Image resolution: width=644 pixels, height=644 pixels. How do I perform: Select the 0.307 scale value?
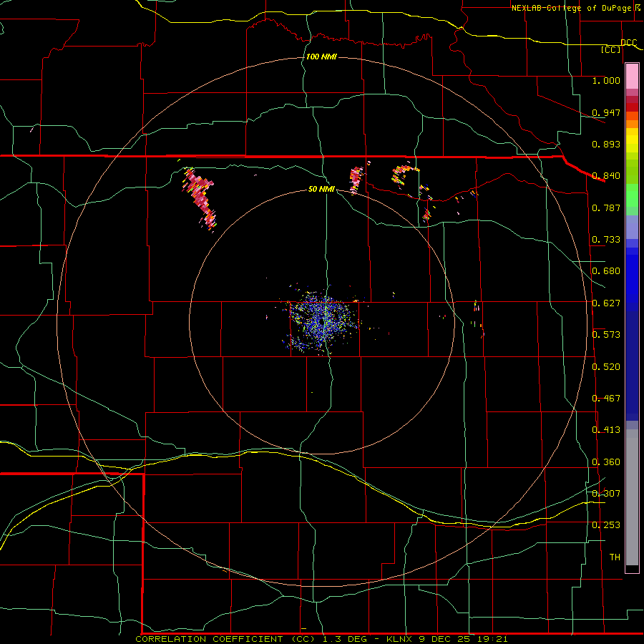click(x=606, y=493)
